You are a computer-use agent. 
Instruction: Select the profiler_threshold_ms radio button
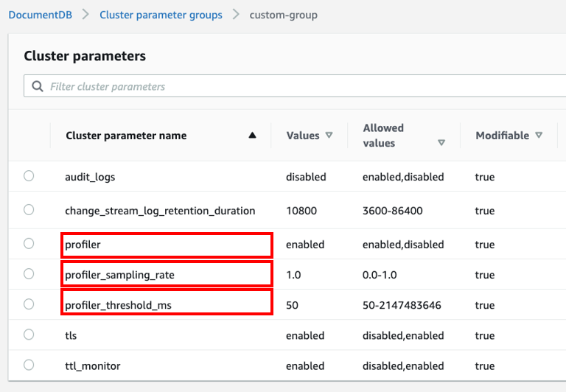29,304
